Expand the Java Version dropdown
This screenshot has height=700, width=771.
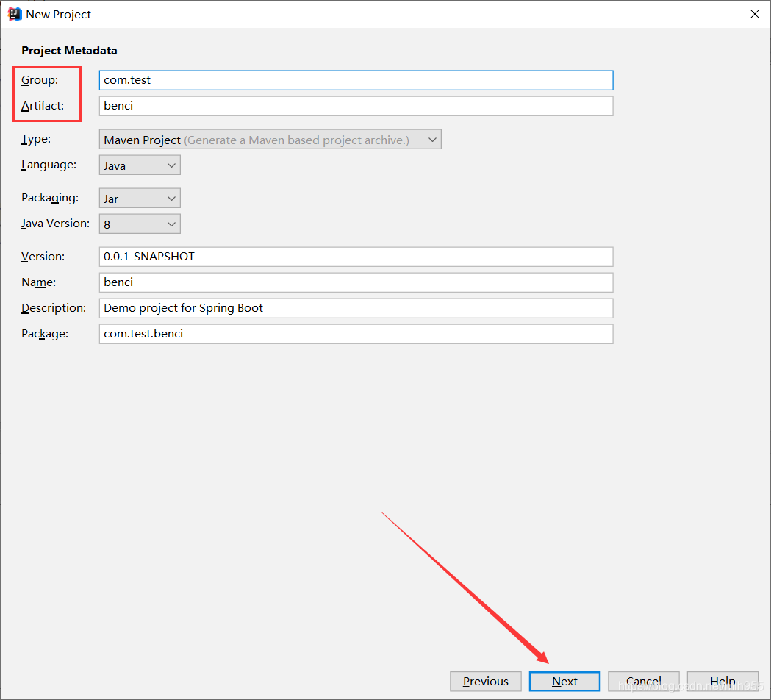click(x=140, y=224)
